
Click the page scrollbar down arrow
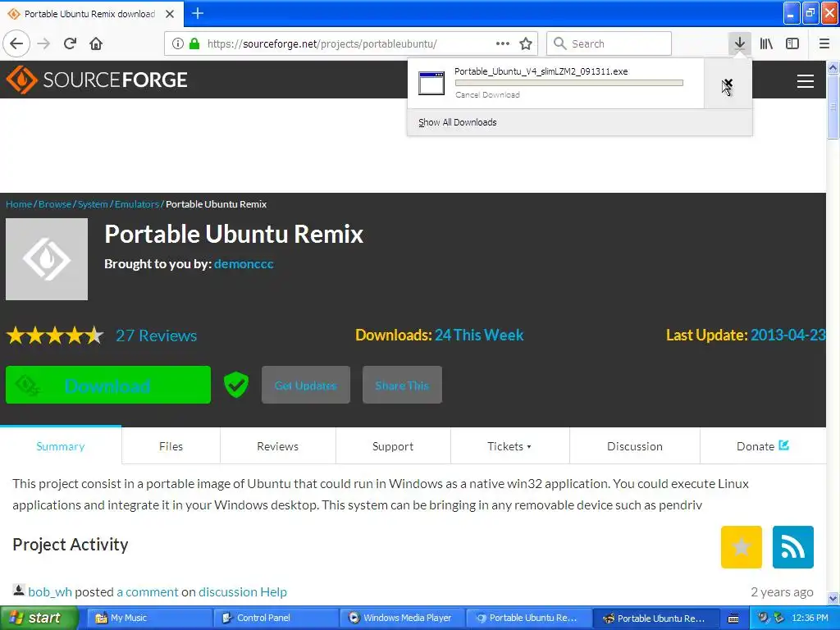pos(833,598)
